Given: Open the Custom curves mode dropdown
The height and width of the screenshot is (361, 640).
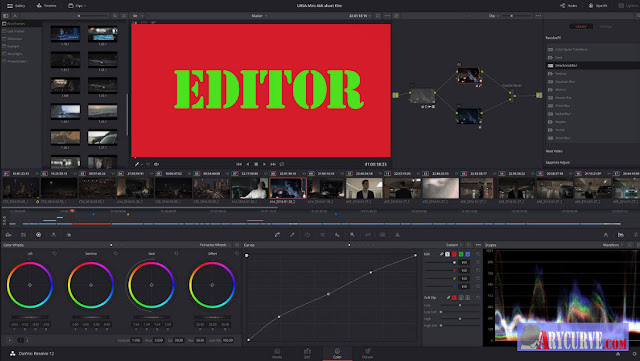Looking at the screenshot, I should (454, 245).
